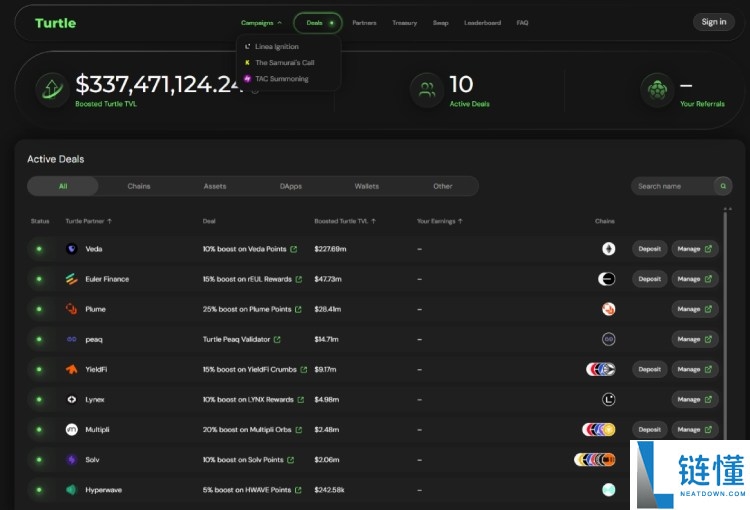Open the Deals nav tab
Viewport: 750px width, 510px height.
click(318, 22)
